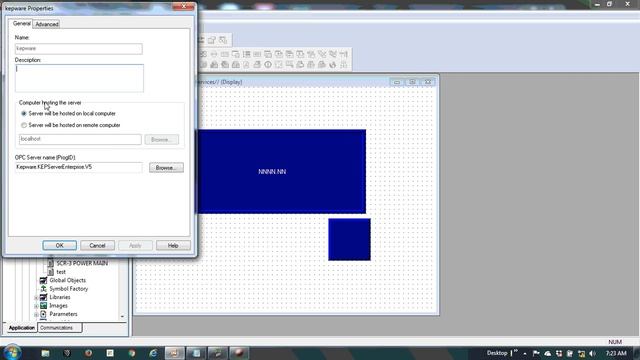Click the 7:23 AM taskbar clock
Image resolution: width=640 pixels, height=360 pixels.
click(616, 353)
